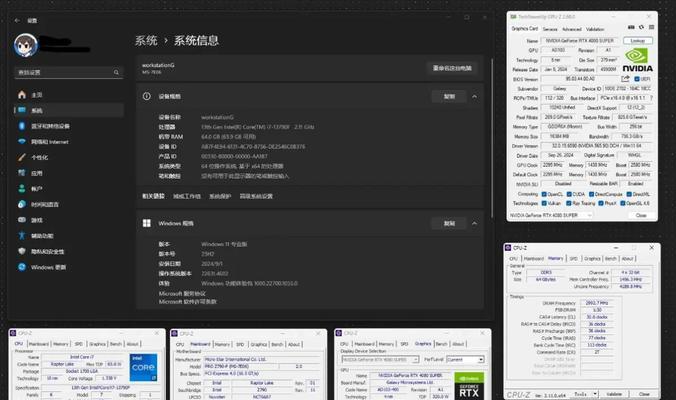
Task: Toggle the OpenCL checkbox in GPU-Z
Action: tap(544, 194)
